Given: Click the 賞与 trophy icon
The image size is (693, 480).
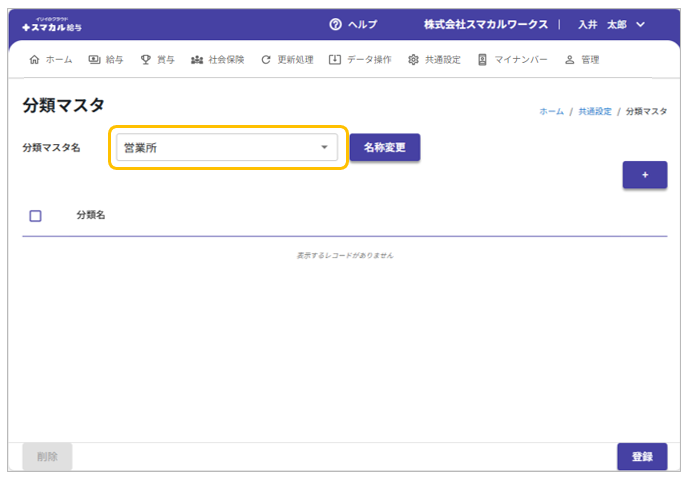Looking at the screenshot, I should 146,60.
